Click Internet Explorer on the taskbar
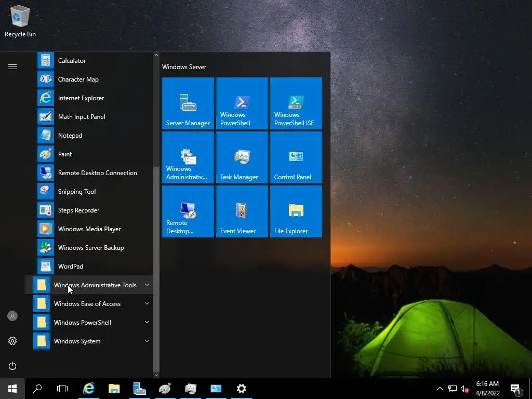This screenshot has height=399, width=532. pos(89,389)
